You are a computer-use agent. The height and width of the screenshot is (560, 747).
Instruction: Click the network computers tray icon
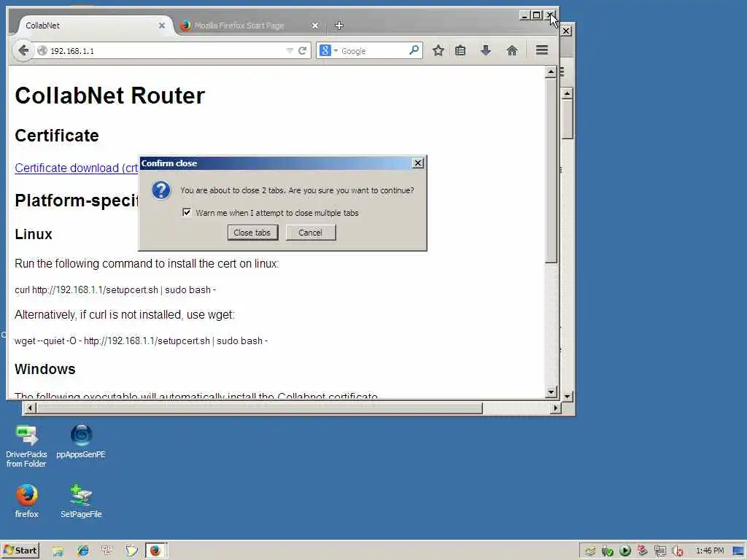coord(659,551)
